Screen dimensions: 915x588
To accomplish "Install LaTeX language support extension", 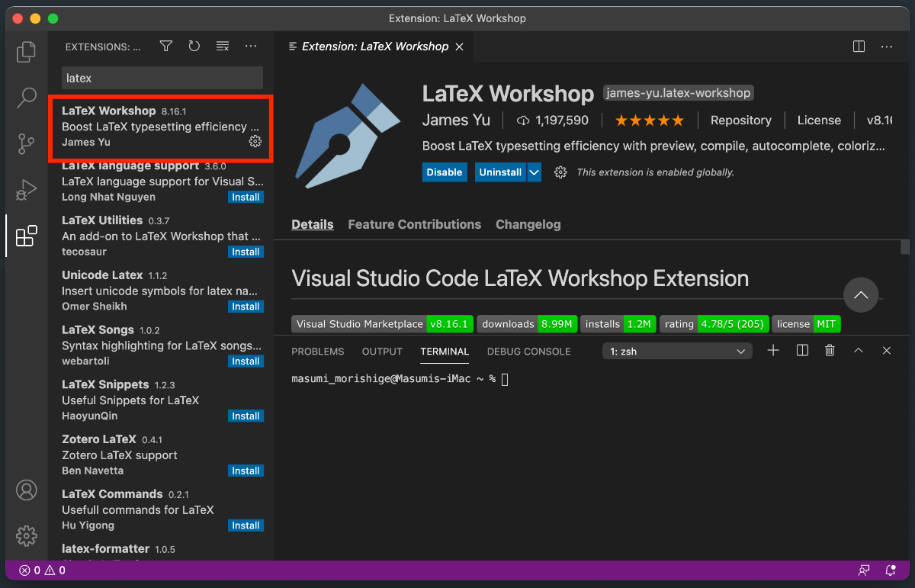I will 246,197.
